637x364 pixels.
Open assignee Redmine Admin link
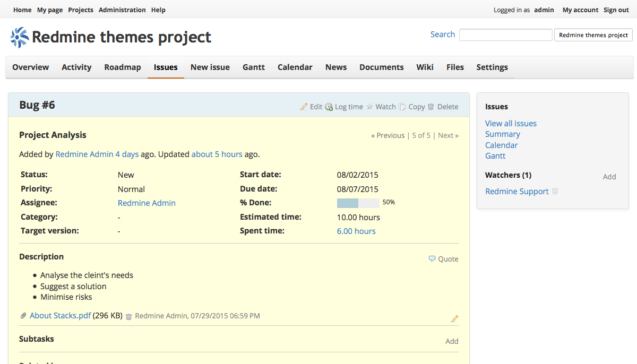tap(147, 203)
